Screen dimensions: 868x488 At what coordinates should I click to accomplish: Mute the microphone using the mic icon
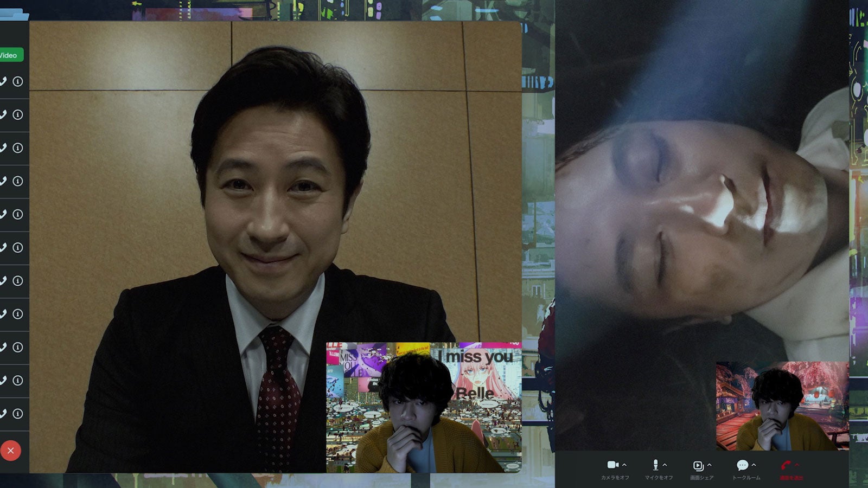coord(655,465)
